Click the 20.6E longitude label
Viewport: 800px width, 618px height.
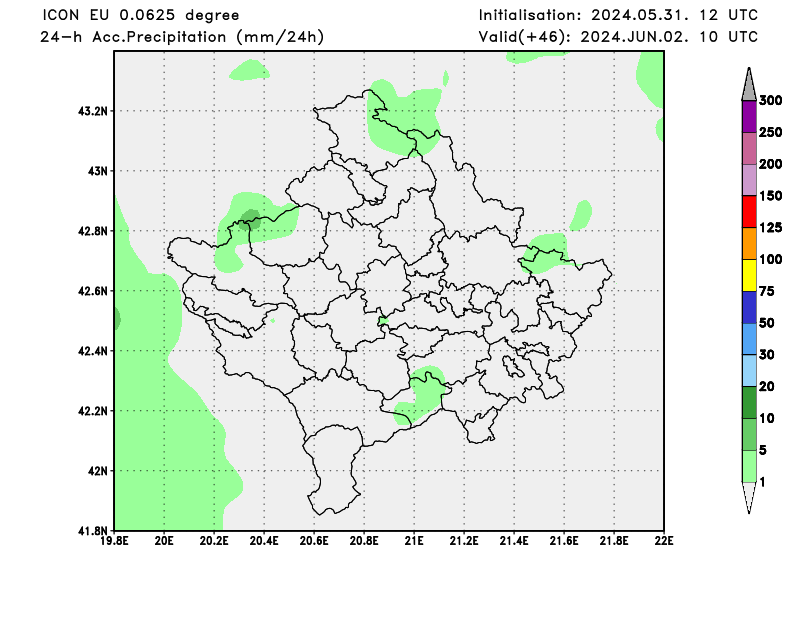click(314, 540)
